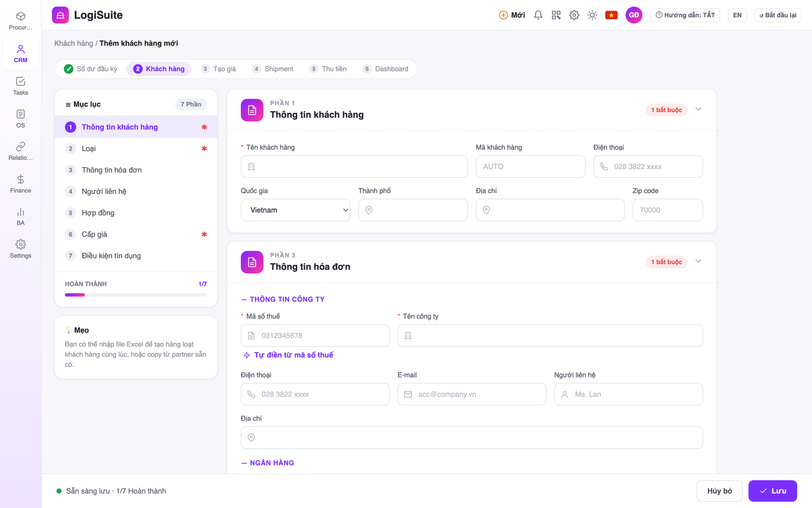This screenshot has height=508, width=812.
Task: Click the Lưu save button
Action: pyautogui.click(x=772, y=491)
